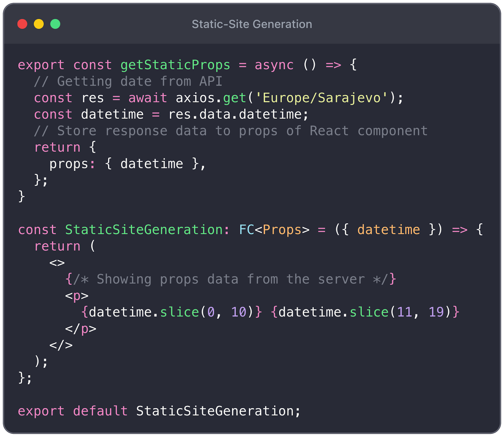504x436 pixels.
Task: Click the 'Europe/Sarajevo' string literal
Action: [x=321, y=98]
